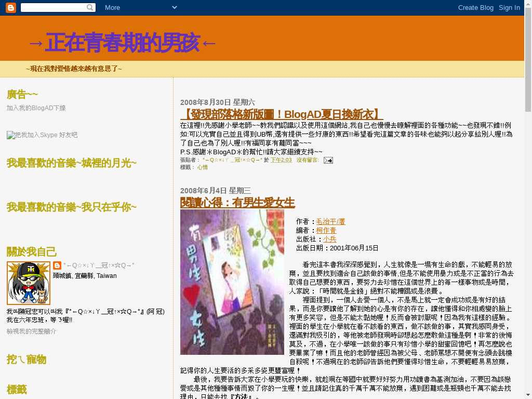Click the Create Blog link
Viewport: 532px width, 399px height.
click(476, 7)
